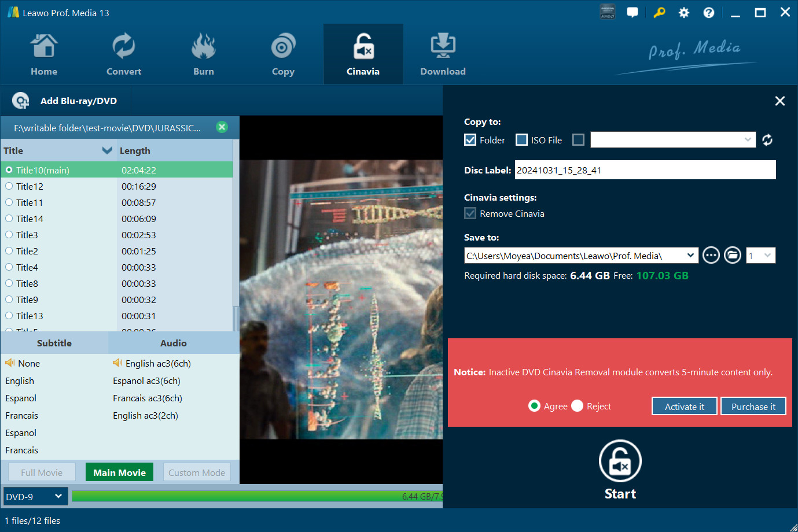Screen dimensions: 798x532
Task: Click the Add Blu-ray/DVD disc icon
Action: [x=21, y=101]
